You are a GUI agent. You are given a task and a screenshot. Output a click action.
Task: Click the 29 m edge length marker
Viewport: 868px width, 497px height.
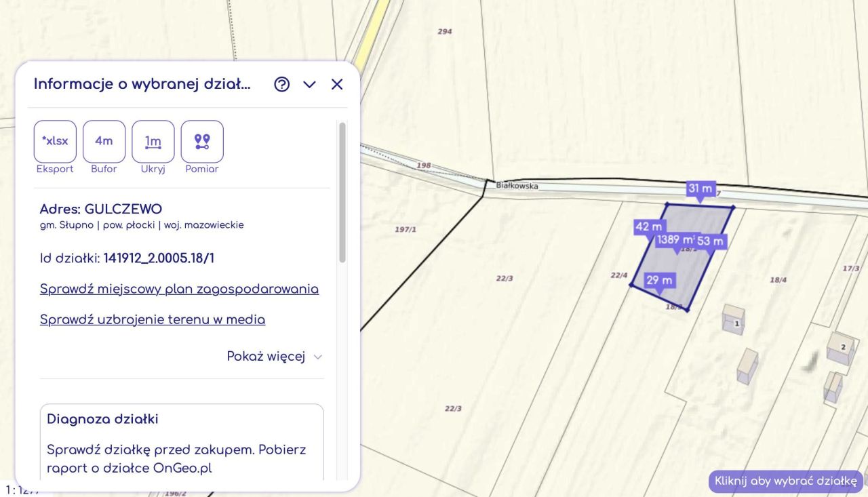[659, 281]
